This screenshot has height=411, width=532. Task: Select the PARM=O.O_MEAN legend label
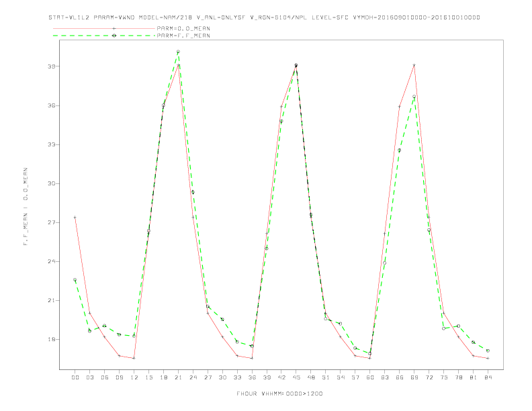(x=183, y=28)
